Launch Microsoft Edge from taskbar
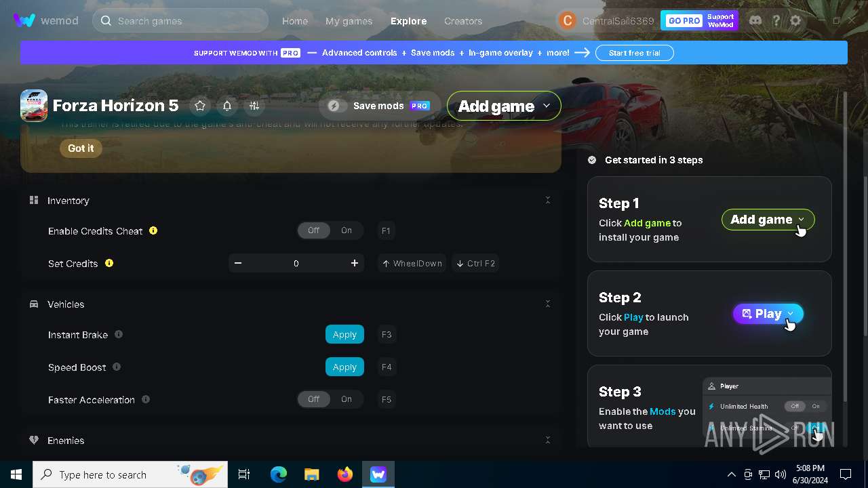This screenshot has width=868, height=488. click(279, 474)
